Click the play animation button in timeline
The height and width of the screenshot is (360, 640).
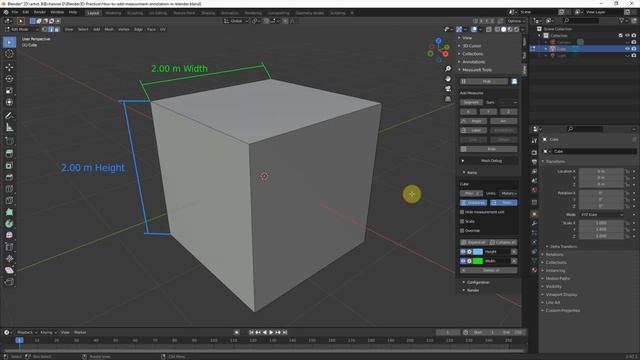[x=271, y=332]
